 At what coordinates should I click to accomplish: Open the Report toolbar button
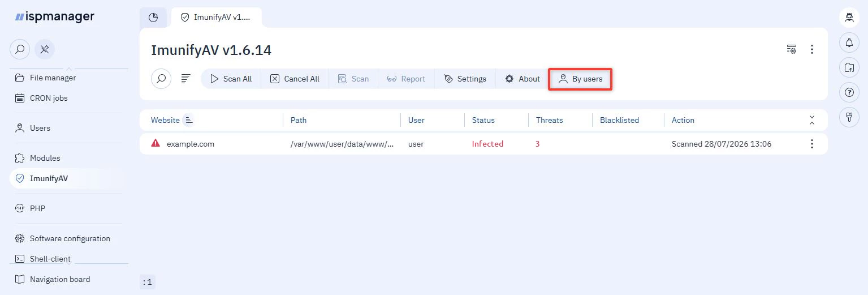pos(406,79)
